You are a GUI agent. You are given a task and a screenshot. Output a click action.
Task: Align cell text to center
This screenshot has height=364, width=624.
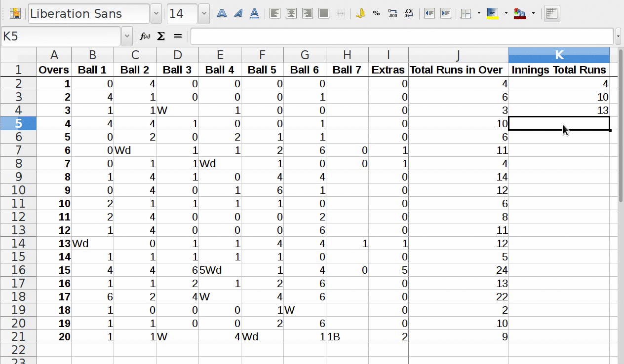tap(291, 14)
